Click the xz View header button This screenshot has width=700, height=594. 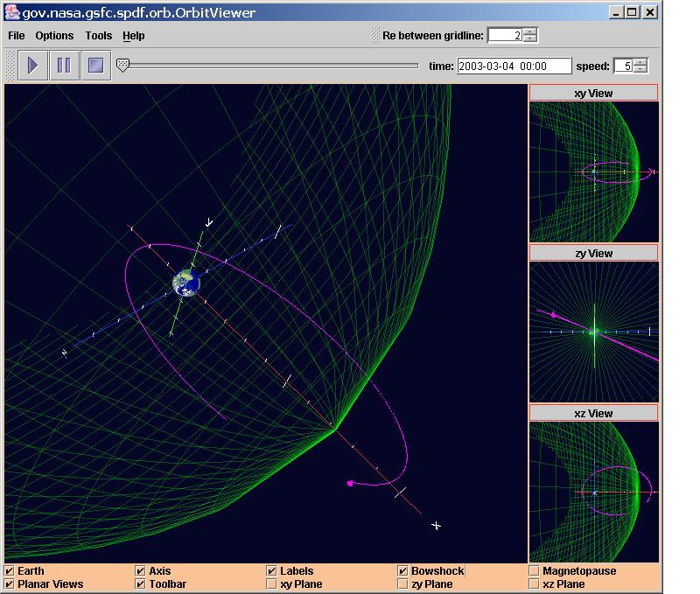point(593,413)
